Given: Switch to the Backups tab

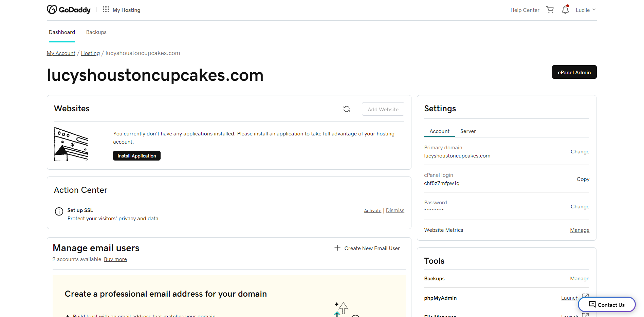Looking at the screenshot, I should pos(96,32).
